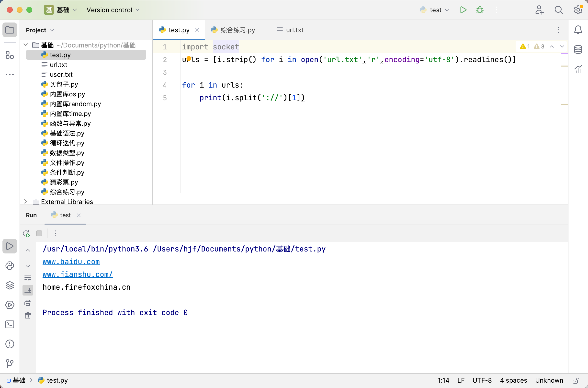Open the warnings inspection widget
The image size is (588, 388).
(532, 46)
